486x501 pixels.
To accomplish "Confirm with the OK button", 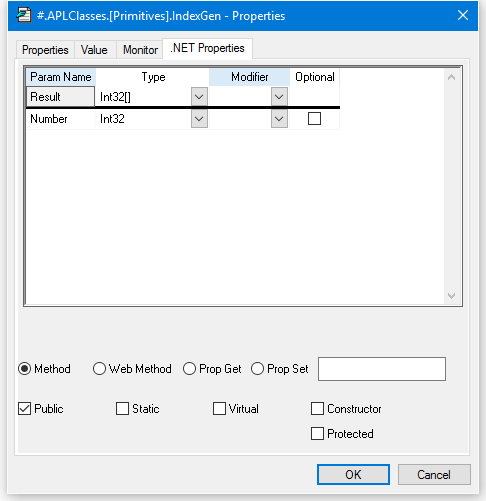I will (x=353, y=474).
